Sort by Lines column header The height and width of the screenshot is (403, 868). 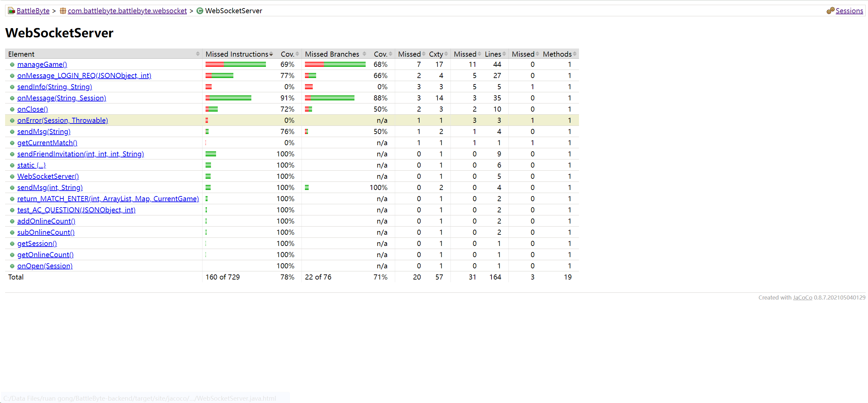point(493,54)
